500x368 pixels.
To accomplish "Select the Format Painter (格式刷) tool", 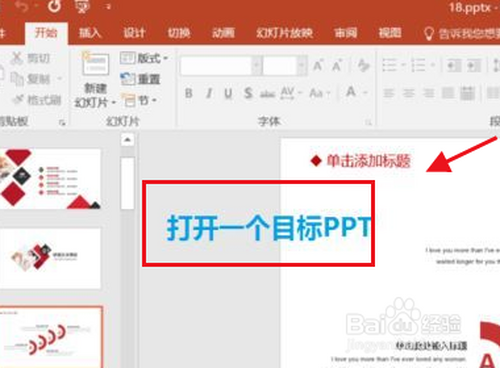I will 37,99.
